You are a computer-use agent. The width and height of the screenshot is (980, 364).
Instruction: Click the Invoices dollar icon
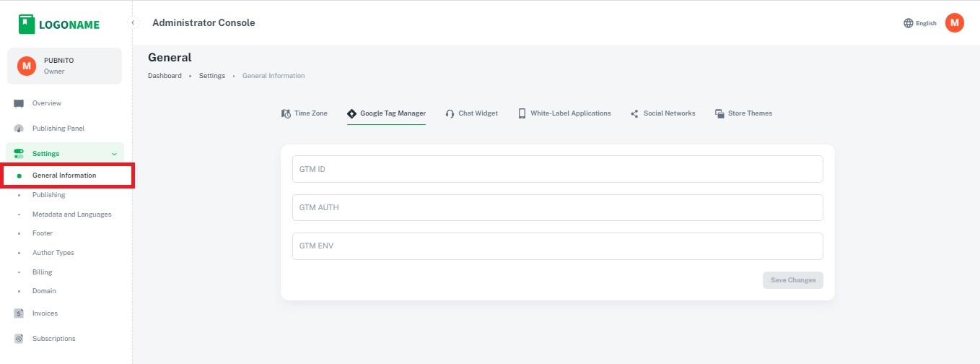[x=19, y=313]
